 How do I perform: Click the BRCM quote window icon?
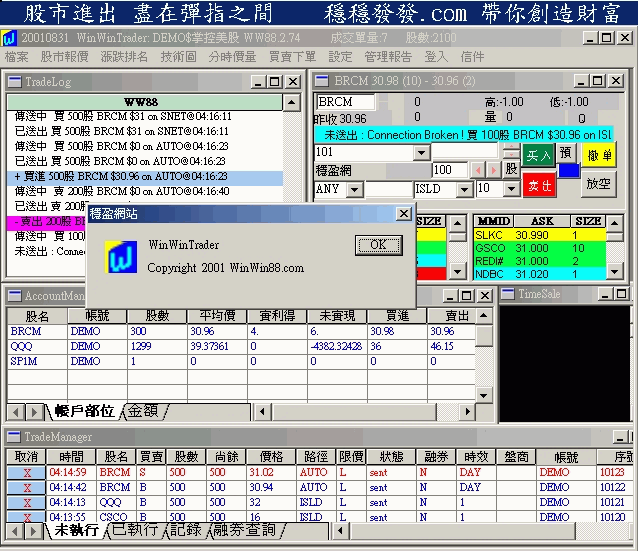click(322, 81)
